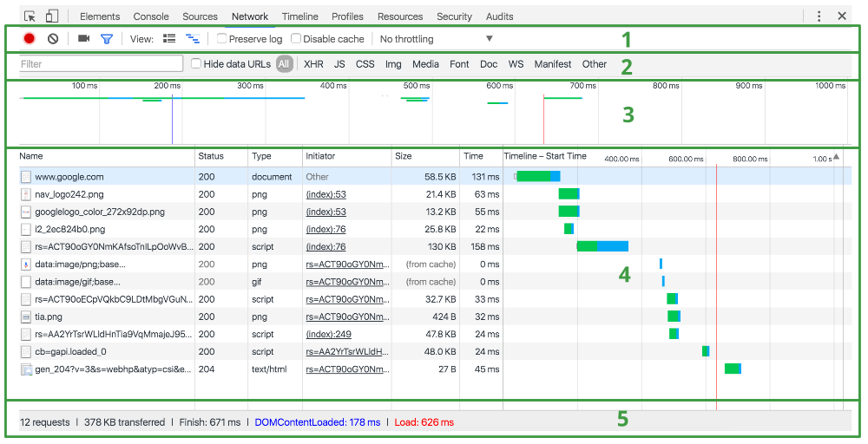Toggle the blue filter funnel icon
Screen dimensions: 868x444
click(107, 39)
